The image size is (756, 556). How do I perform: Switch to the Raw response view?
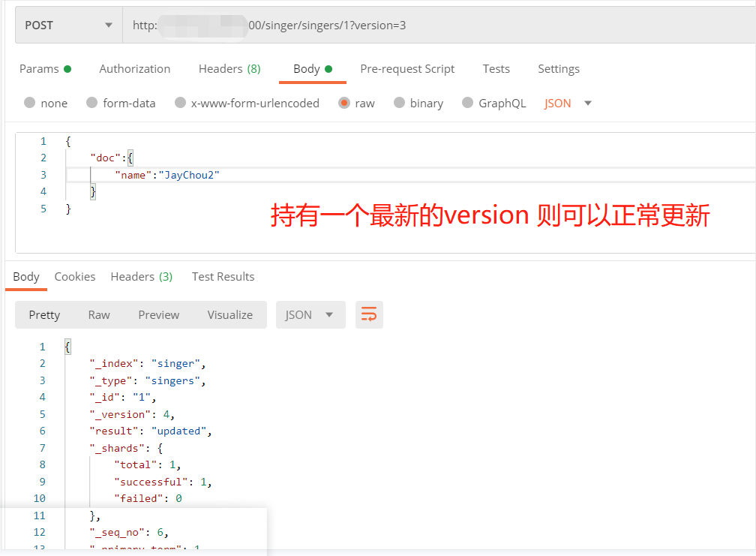99,315
